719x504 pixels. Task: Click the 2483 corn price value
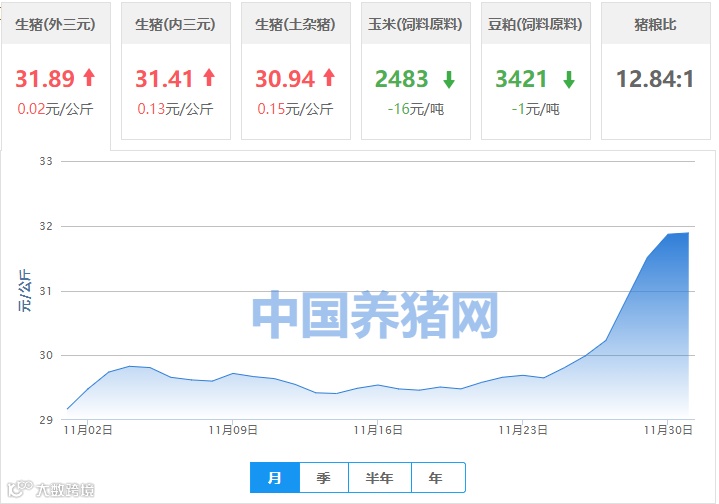402,79
